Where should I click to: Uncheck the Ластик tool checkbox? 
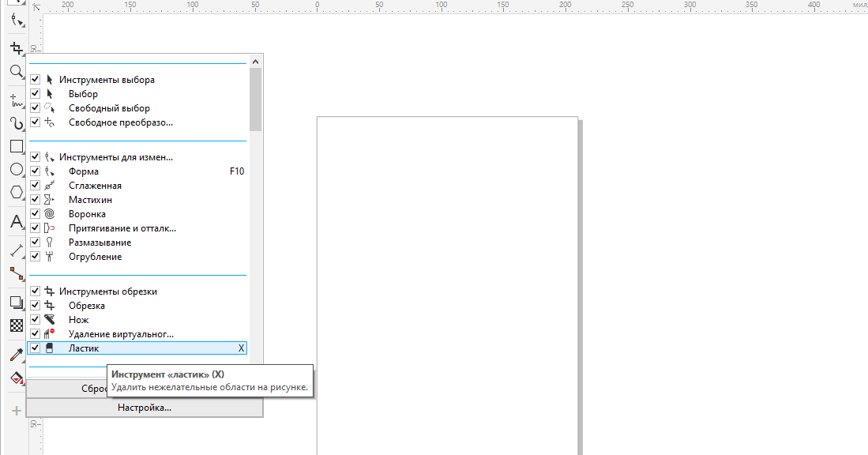point(35,348)
